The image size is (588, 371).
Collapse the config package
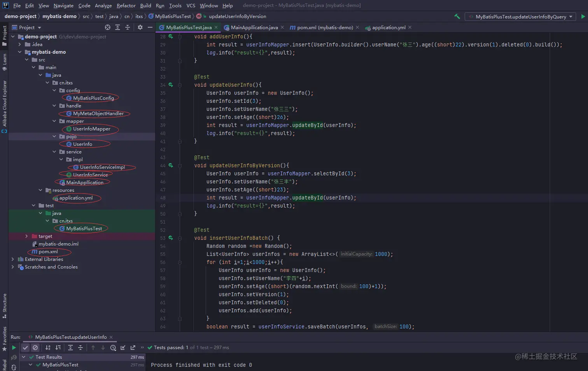tap(54, 90)
